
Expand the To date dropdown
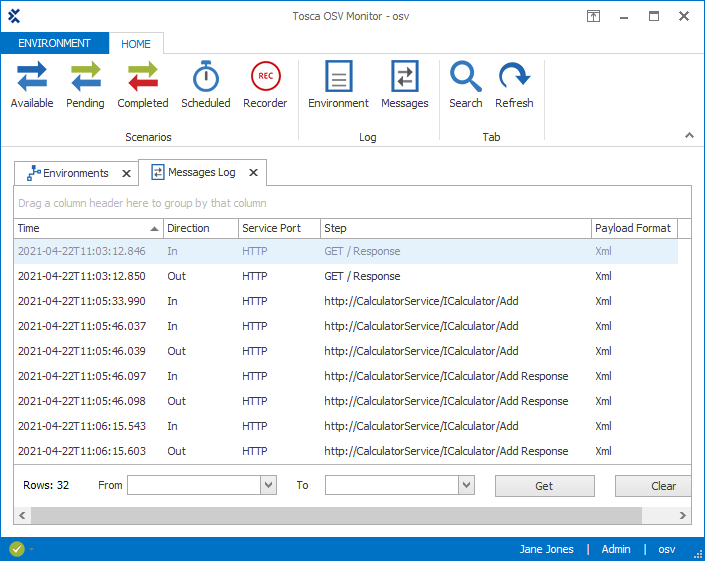click(x=466, y=485)
